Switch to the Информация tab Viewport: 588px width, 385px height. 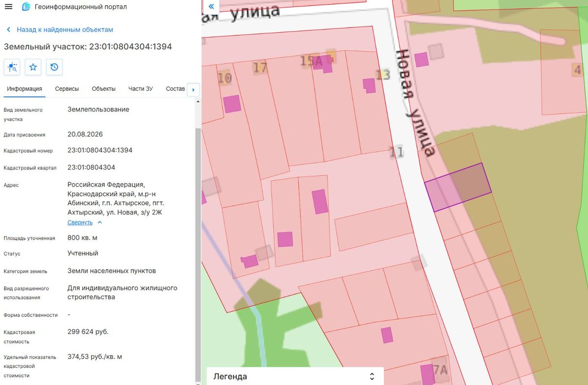click(x=24, y=89)
